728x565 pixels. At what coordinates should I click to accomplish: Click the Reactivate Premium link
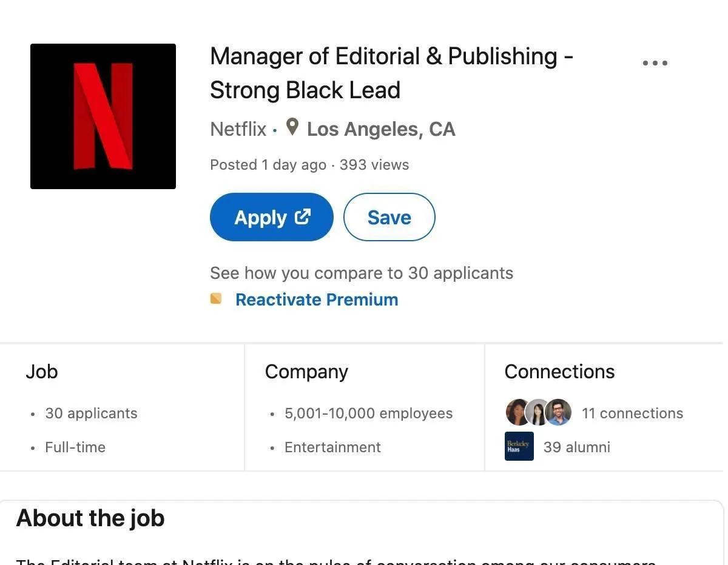[317, 299]
